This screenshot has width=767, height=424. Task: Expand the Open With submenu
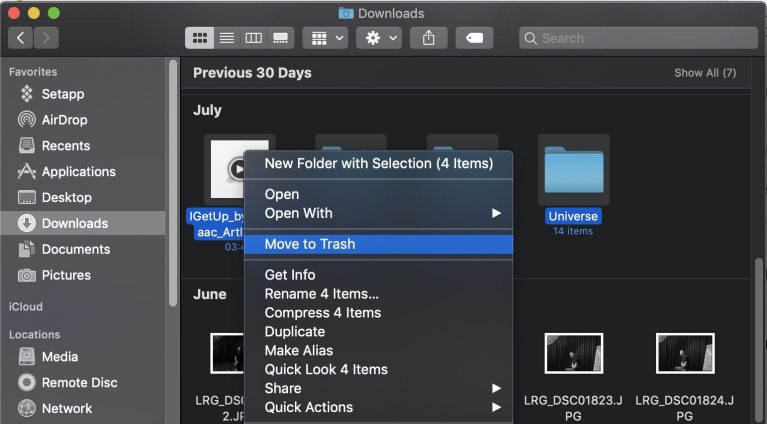379,213
